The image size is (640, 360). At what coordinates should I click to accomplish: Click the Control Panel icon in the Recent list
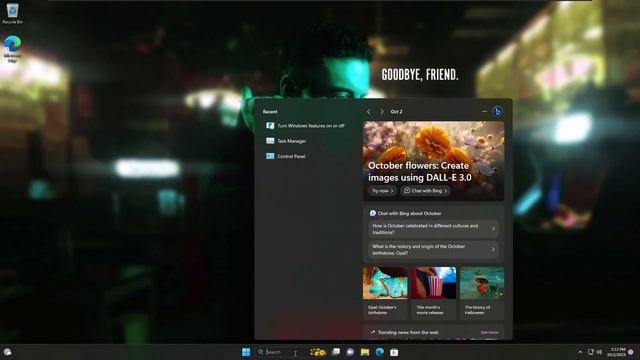coord(270,156)
